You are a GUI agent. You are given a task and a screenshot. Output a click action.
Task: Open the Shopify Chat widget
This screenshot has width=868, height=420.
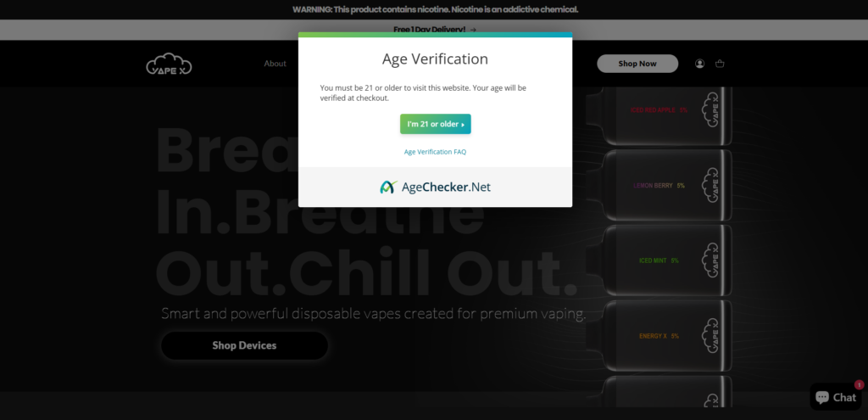click(835, 397)
